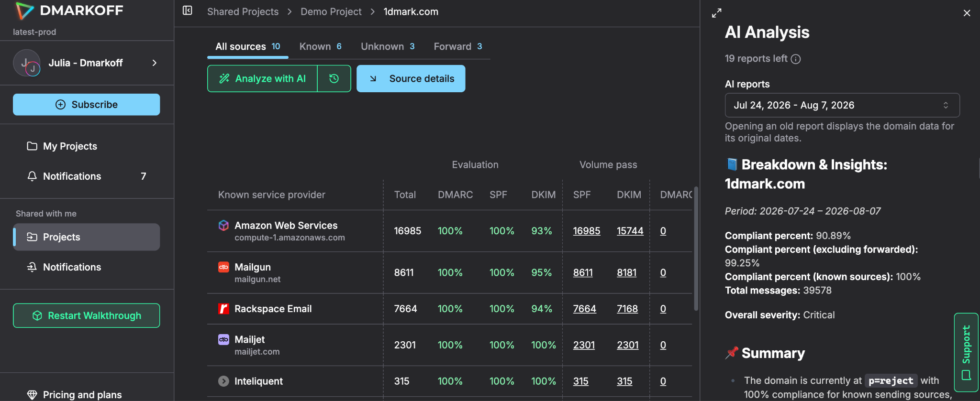Click the shared Notifications bell icon

pyautogui.click(x=32, y=267)
